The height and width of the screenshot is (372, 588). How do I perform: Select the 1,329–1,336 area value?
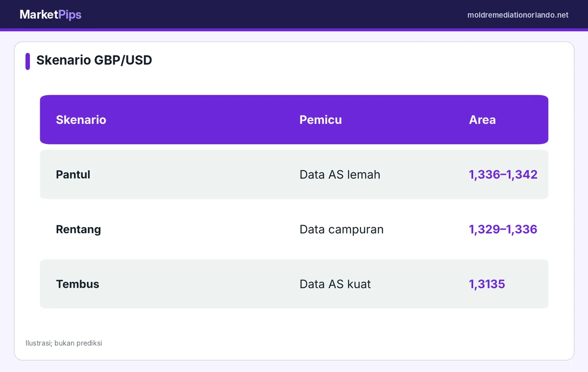coord(503,230)
